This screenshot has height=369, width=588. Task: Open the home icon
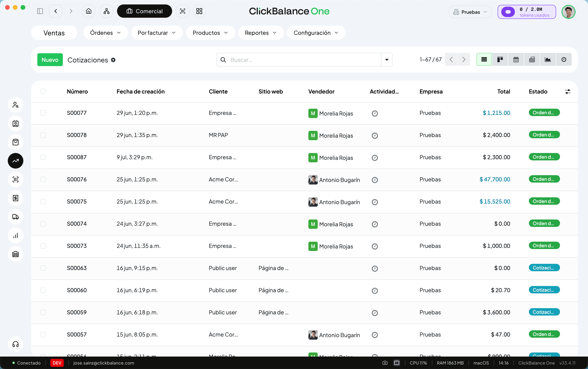pos(89,11)
